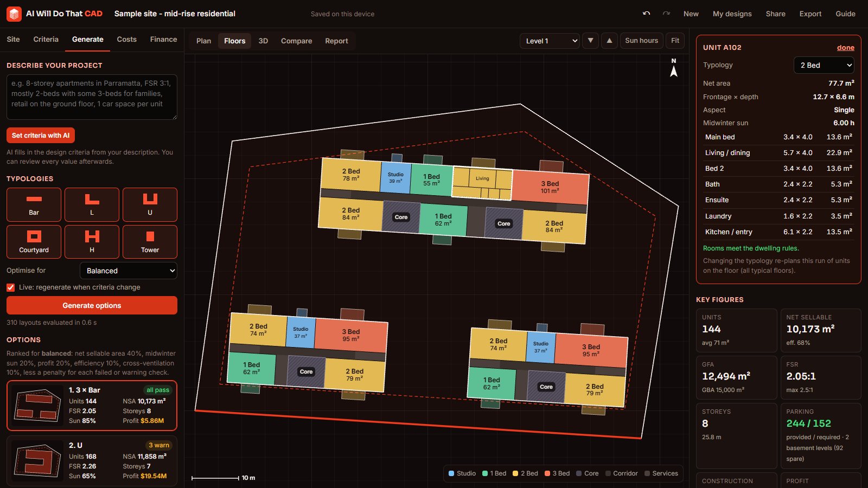
Task: Click the 'all pass' badge on option 1
Action: point(158,390)
